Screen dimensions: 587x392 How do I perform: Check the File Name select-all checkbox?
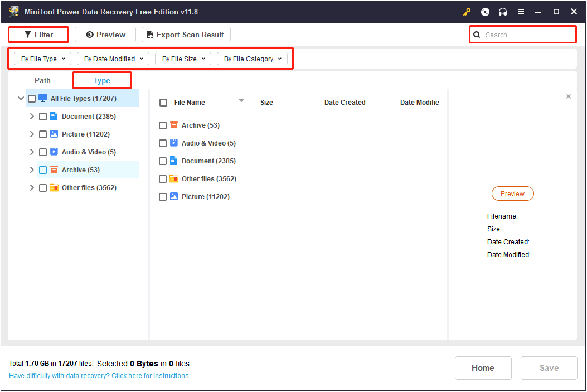click(x=163, y=103)
